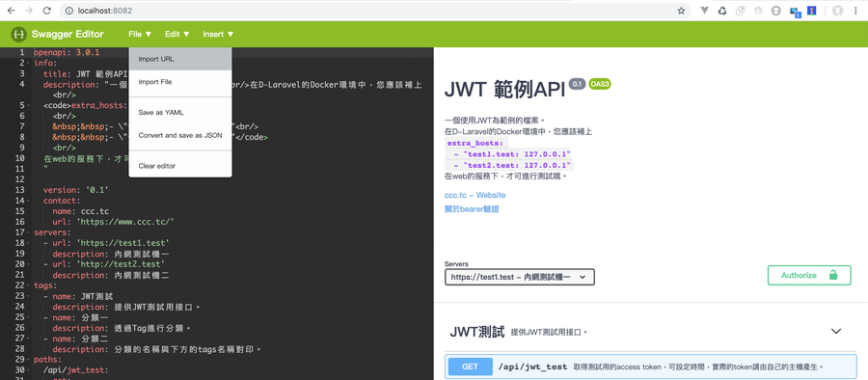Fold the code block at line 5
The width and height of the screenshot is (868, 380).
pos(29,105)
